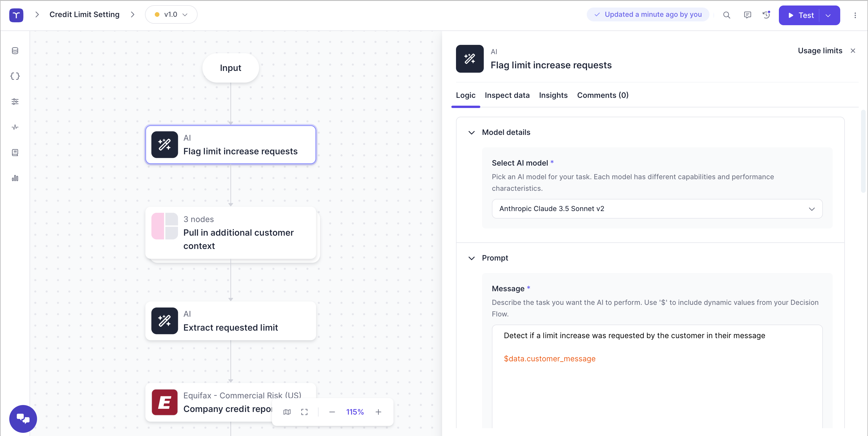Open the version history clock icon
This screenshot has height=436, width=868.
[x=766, y=15]
